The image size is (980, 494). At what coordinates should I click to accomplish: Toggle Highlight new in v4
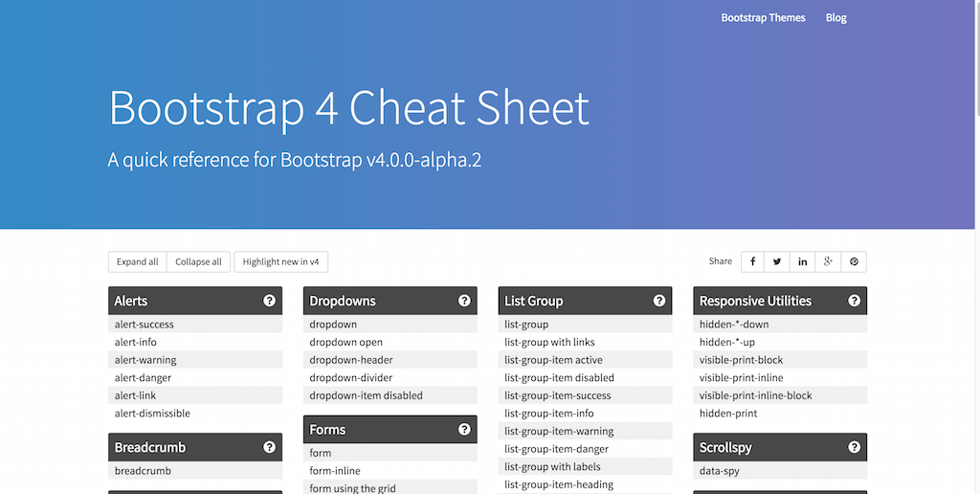click(x=280, y=262)
